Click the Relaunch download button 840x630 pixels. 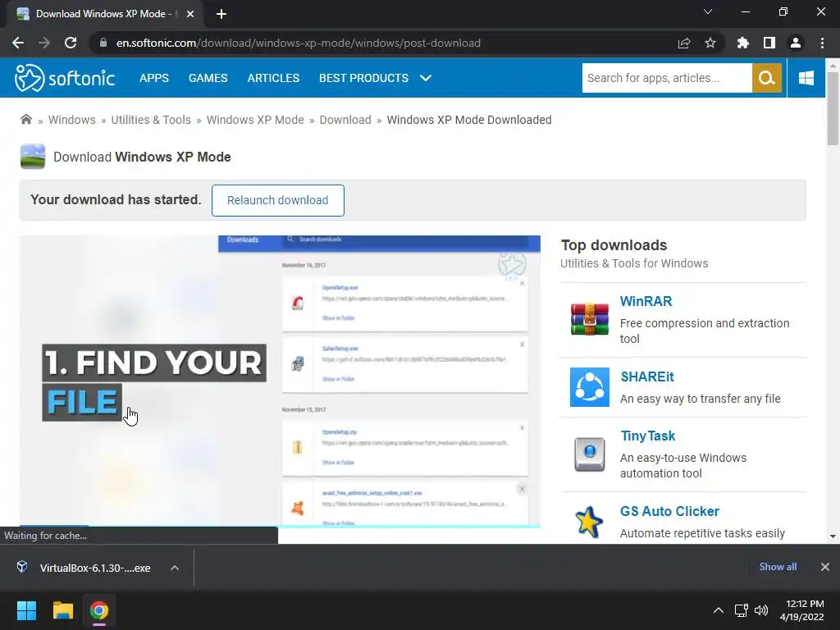coord(277,200)
